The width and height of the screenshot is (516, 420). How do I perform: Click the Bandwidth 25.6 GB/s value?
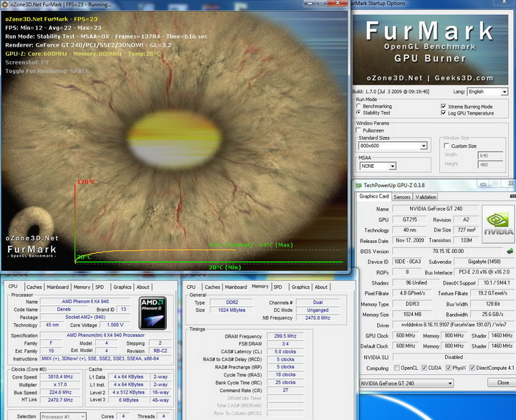(x=492, y=315)
